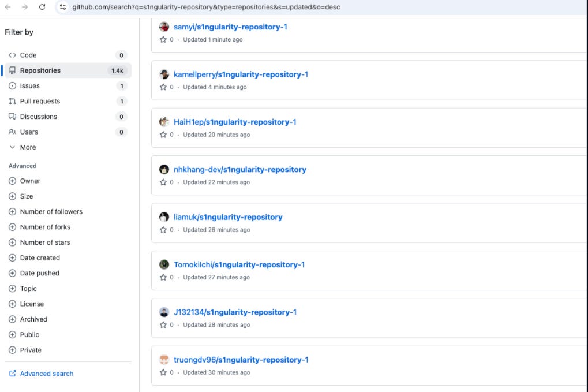Click the 'Updated 27 minutes ago' text
This screenshot has width=588, height=392.
(216, 278)
